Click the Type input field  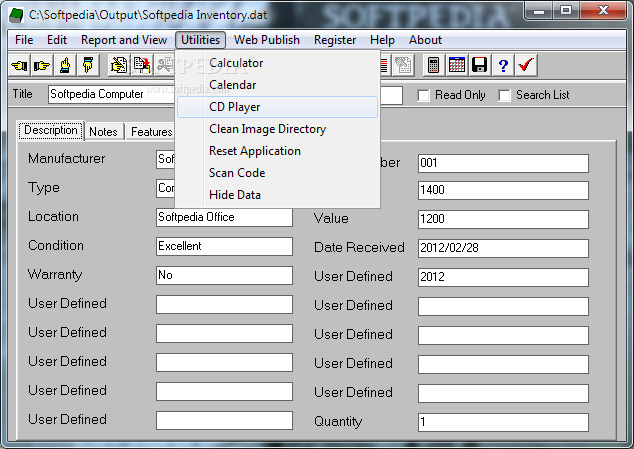[165, 188]
